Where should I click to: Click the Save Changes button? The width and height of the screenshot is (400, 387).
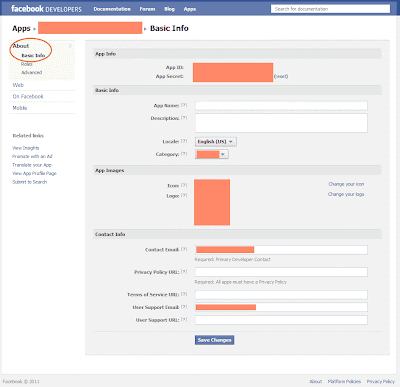(214, 340)
